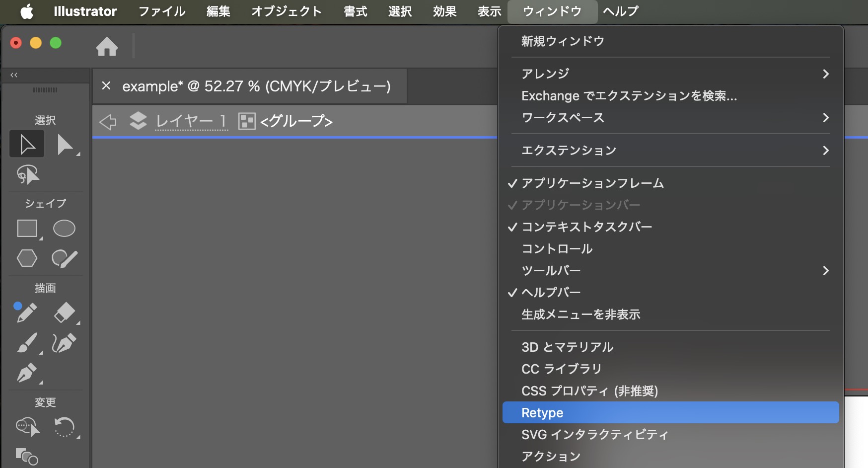Switch to the Direct Selection tool
Image resolution: width=868 pixels, height=468 pixels.
pos(65,144)
